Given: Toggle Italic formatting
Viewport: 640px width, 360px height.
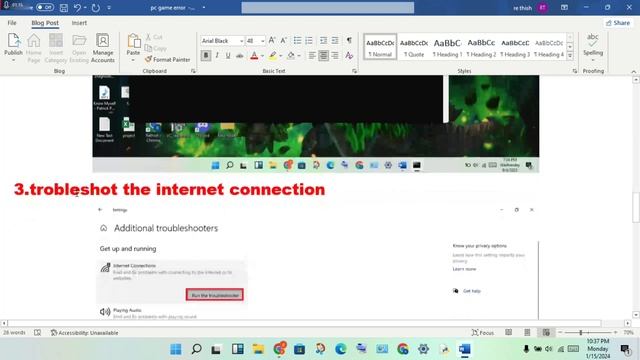Looking at the screenshot, I should tap(217, 55).
